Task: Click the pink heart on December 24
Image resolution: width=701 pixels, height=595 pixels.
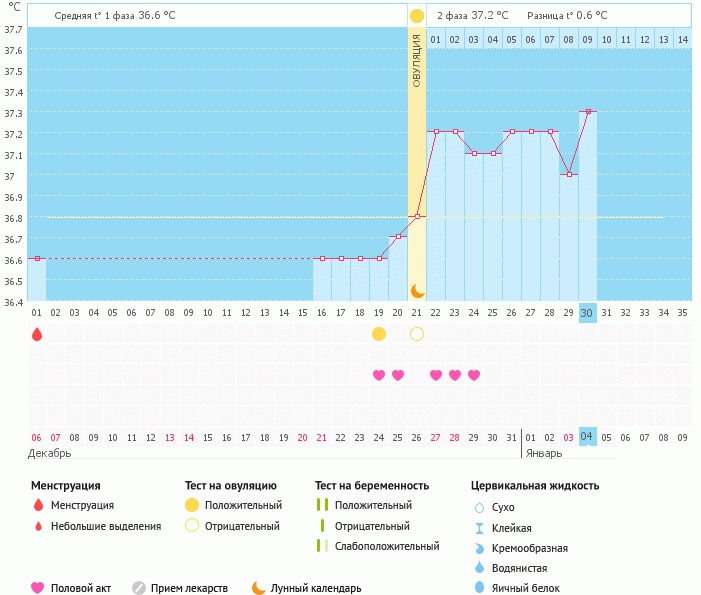Action: click(379, 375)
